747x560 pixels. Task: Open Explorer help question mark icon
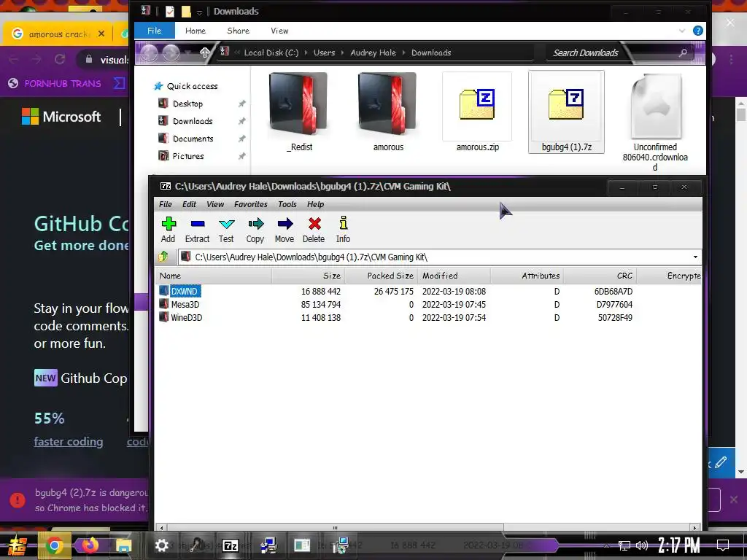(x=698, y=31)
